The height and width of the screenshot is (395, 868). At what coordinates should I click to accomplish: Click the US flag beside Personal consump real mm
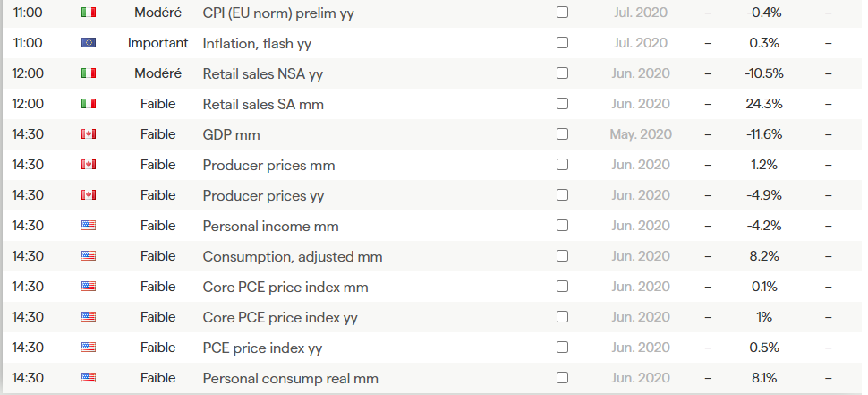point(89,378)
